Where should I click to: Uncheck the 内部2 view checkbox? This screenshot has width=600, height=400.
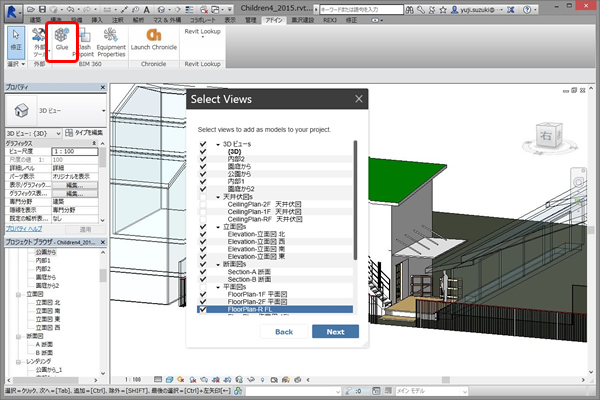(x=203, y=159)
